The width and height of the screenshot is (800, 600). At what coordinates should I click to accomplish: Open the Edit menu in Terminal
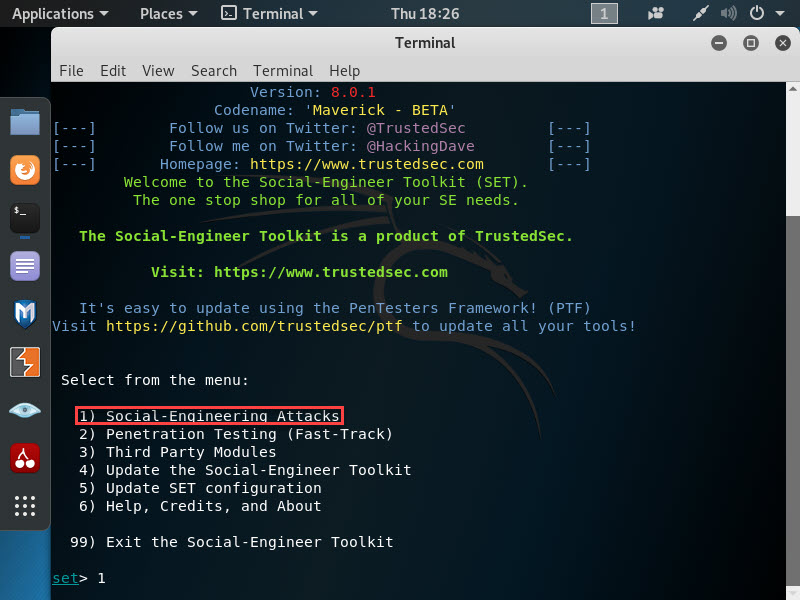tap(113, 70)
